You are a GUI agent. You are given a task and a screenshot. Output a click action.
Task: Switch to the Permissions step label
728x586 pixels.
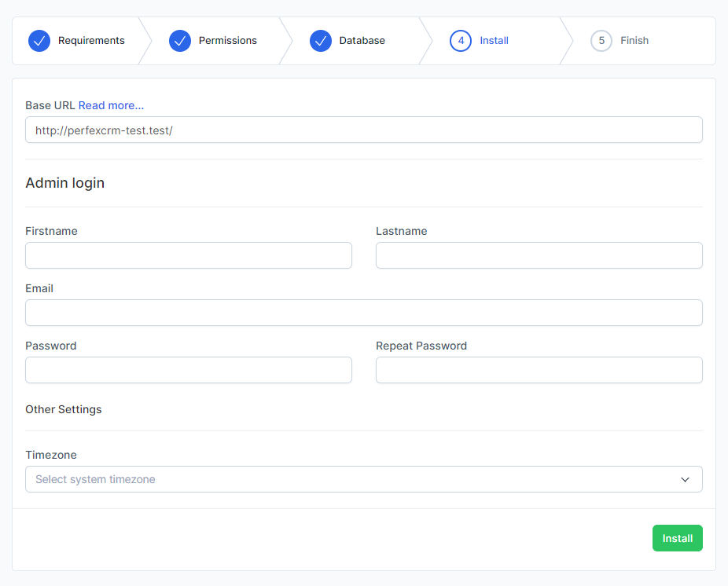point(227,41)
